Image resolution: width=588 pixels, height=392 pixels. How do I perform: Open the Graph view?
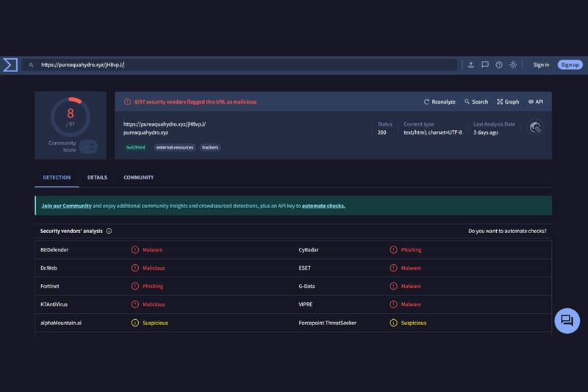click(508, 101)
